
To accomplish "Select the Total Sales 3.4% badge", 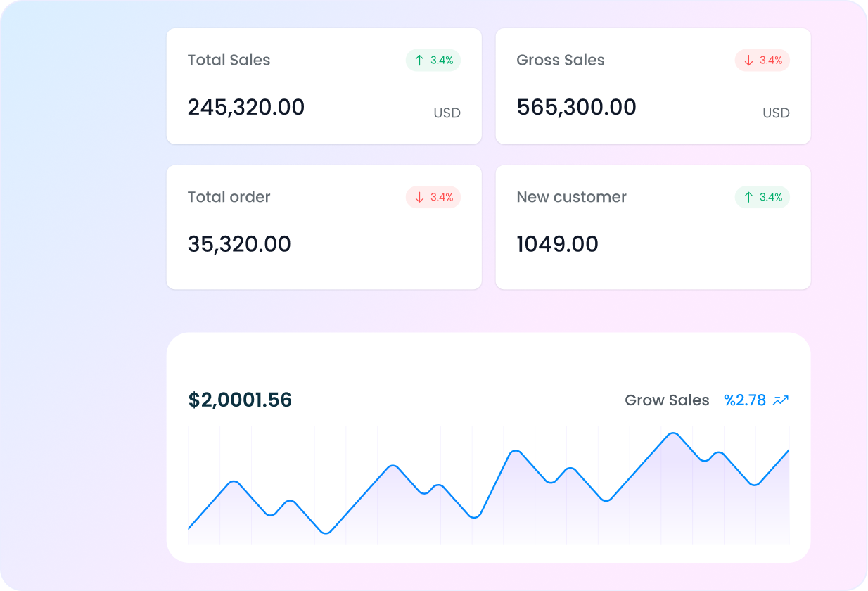I will tap(433, 61).
